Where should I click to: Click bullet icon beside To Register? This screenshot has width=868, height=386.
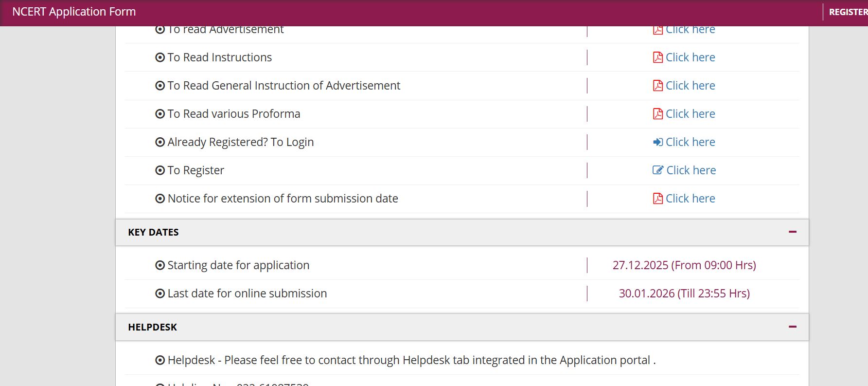[x=160, y=170]
